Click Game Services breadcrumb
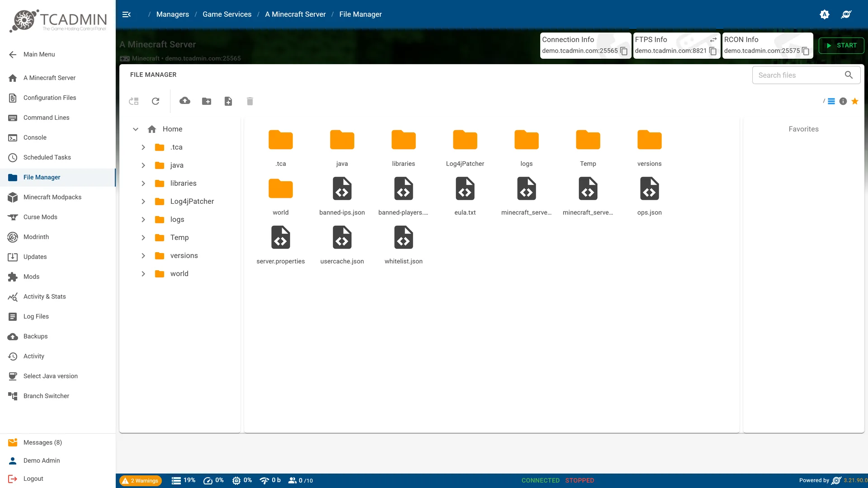The height and width of the screenshot is (488, 868). tap(227, 14)
